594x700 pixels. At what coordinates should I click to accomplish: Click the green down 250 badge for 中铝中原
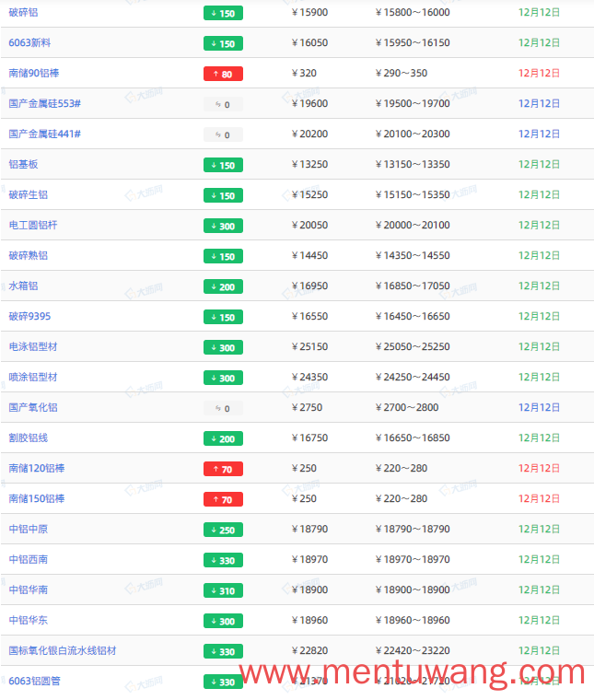tap(223, 530)
